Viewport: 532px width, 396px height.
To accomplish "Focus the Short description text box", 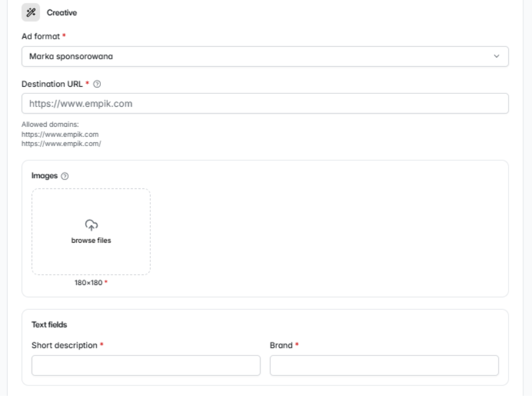I will click(146, 365).
